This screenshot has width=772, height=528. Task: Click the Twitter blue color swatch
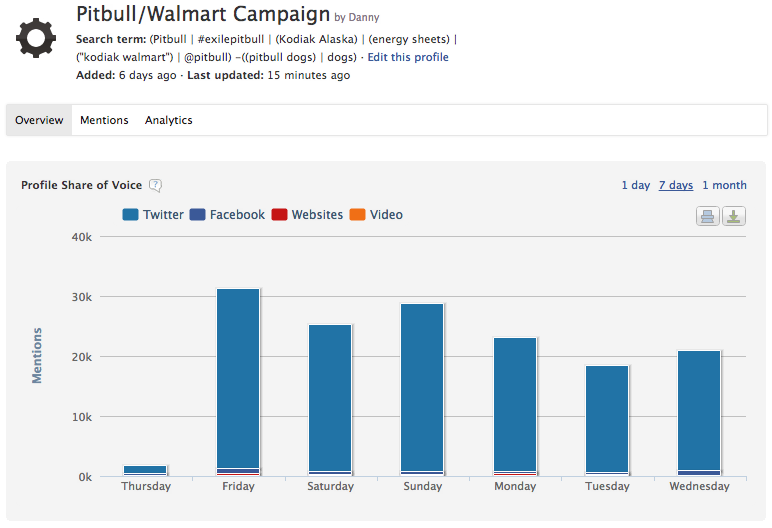coord(130,215)
